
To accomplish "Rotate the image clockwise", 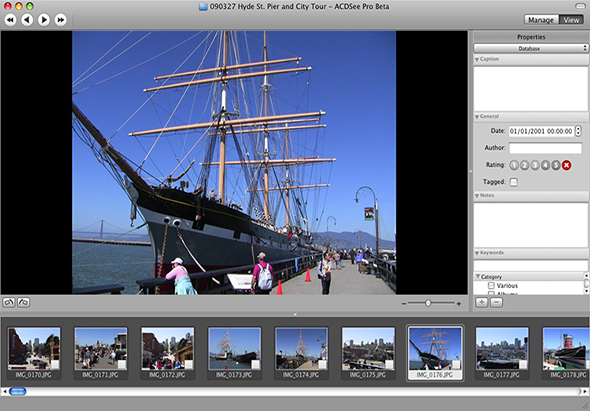I will point(24,302).
